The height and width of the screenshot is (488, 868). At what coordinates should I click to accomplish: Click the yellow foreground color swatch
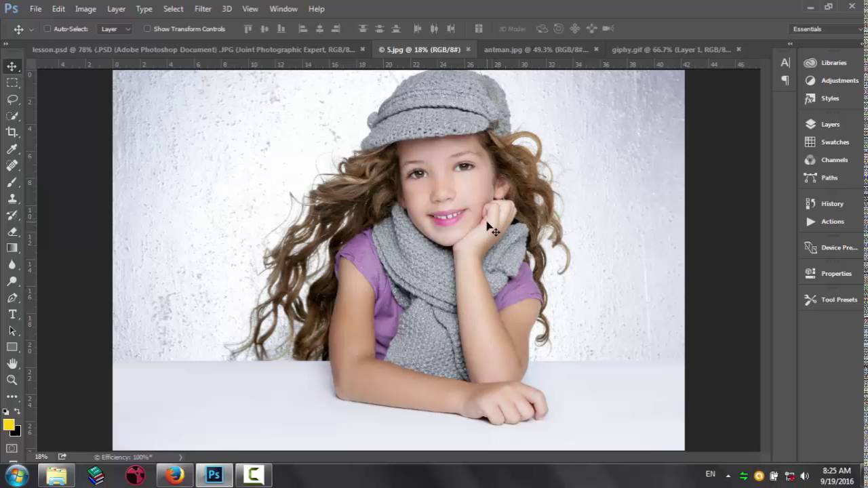click(x=8, y=424)
